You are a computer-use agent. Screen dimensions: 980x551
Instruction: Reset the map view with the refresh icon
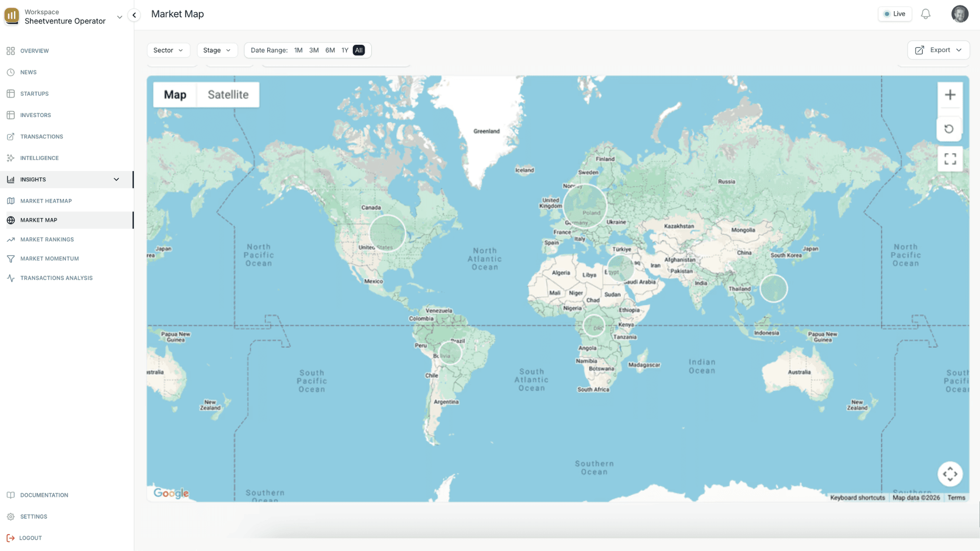949,129
